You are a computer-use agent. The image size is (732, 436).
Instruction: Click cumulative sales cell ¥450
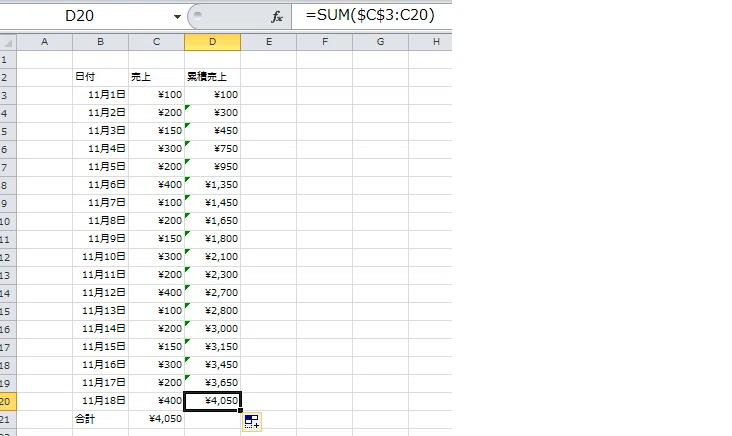point(212,131)
